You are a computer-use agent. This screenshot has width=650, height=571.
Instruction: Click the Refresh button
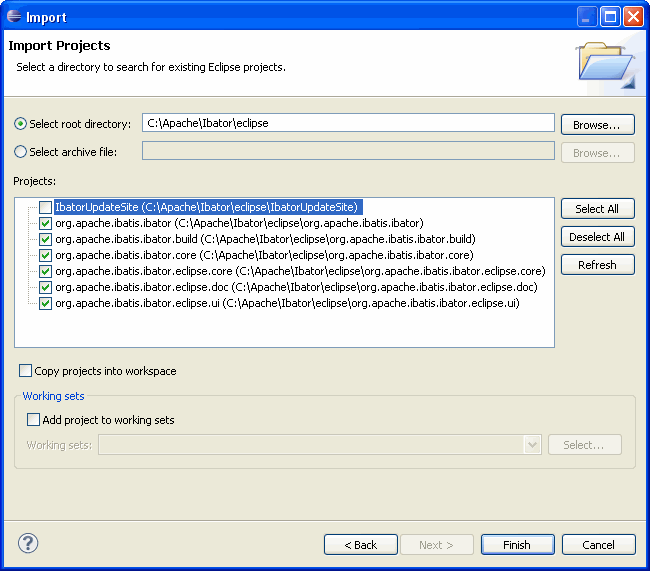coord(597,265)
